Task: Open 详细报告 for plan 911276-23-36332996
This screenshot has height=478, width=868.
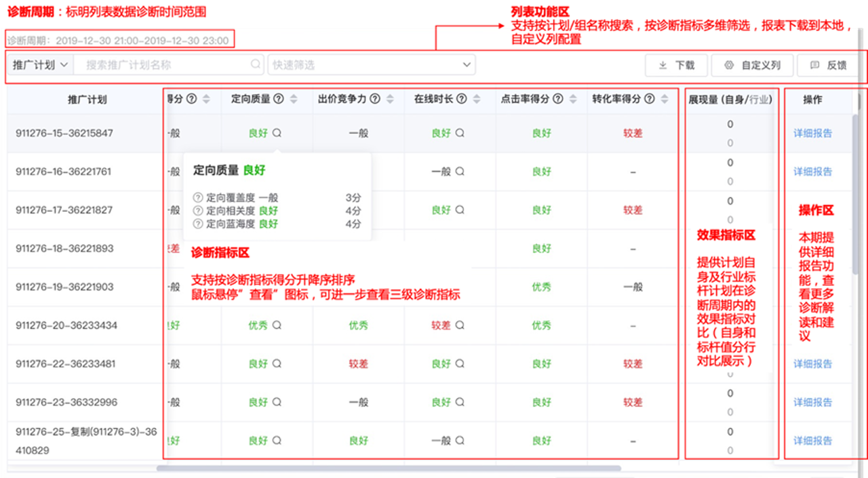Action: pos(813,402)
